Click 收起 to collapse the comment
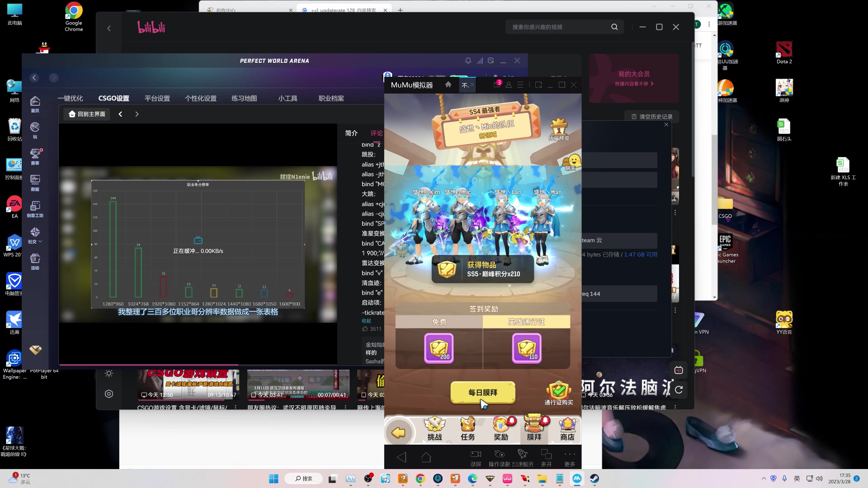This screenshot has width=868, height=488. coord(366,321)
